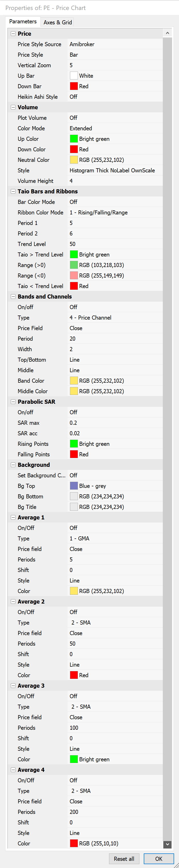Open the Up Bar white color swatch
The height and width of the screenshot is (868, 179).
click(74, 76)
